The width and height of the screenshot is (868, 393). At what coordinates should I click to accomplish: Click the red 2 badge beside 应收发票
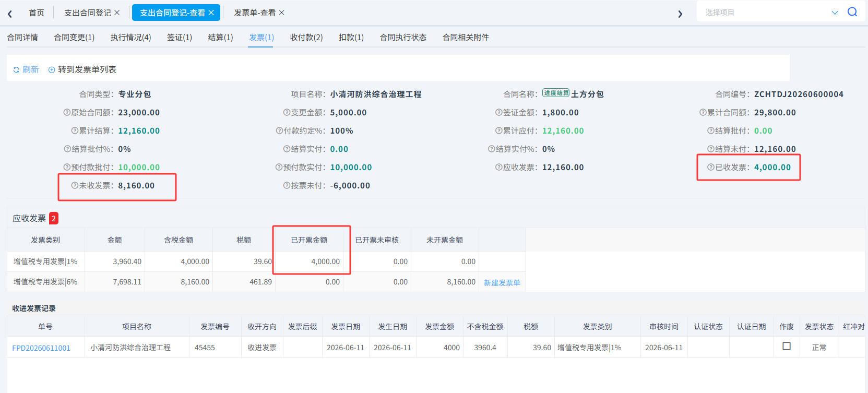[x=53, y=218]
